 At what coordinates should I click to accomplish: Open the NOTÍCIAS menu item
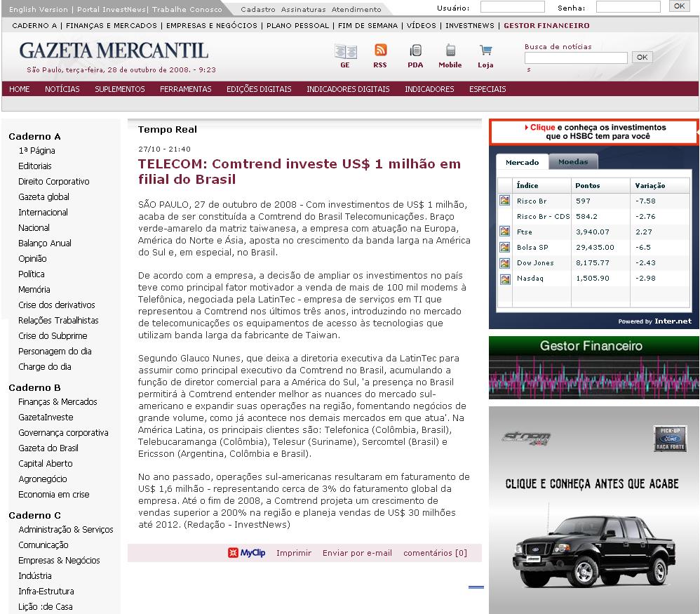[x=62, y=89]
